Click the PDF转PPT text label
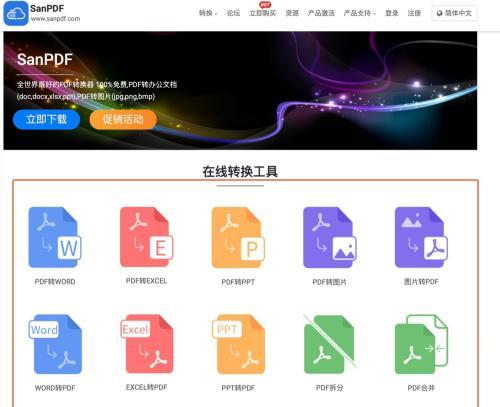 [x=238, y=282]
